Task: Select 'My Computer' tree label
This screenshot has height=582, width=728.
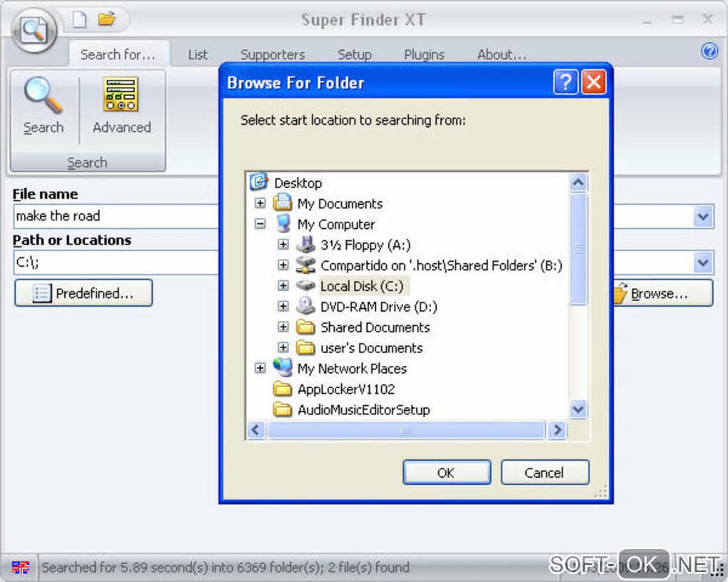Action: 336,225
